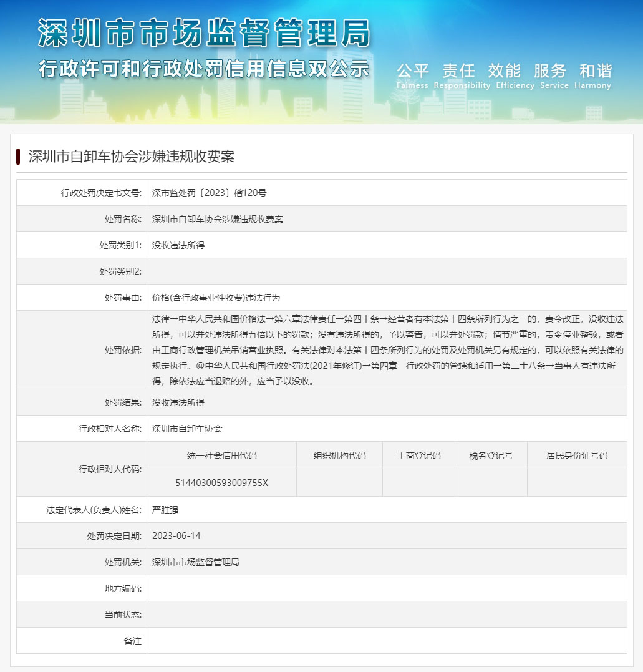Click the slogan word 服务 Service

[x=554, y=76]
